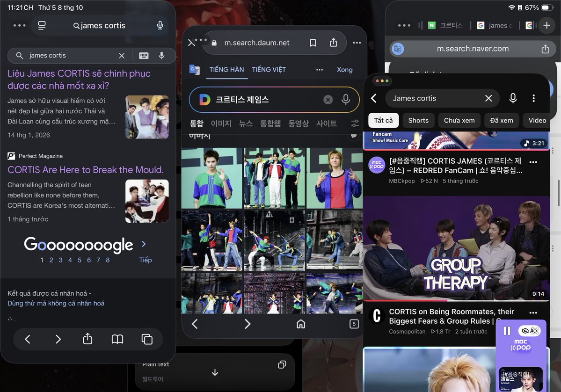Open CORTIS Are Here to Break the Mould link
Viewport: 561px width, 392px height.
[86, 169]
